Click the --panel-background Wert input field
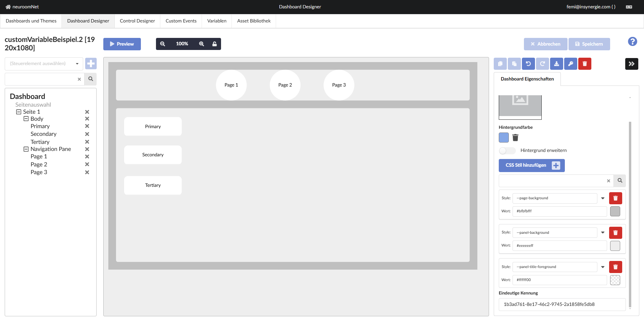Screen dimensions: 644x321 [x=559, y=246]
